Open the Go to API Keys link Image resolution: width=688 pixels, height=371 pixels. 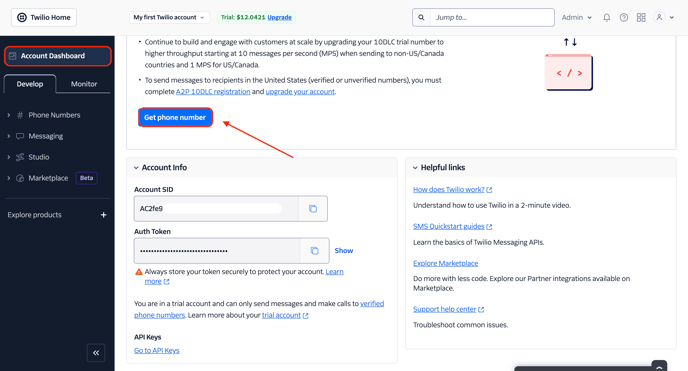(x=157, y=350)
